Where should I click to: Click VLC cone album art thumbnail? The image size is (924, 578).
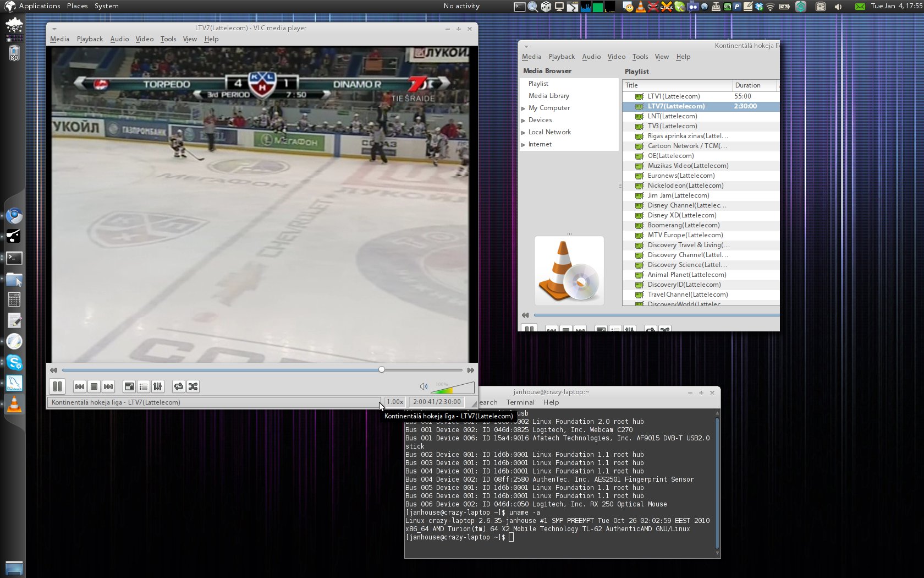[569, 271]
